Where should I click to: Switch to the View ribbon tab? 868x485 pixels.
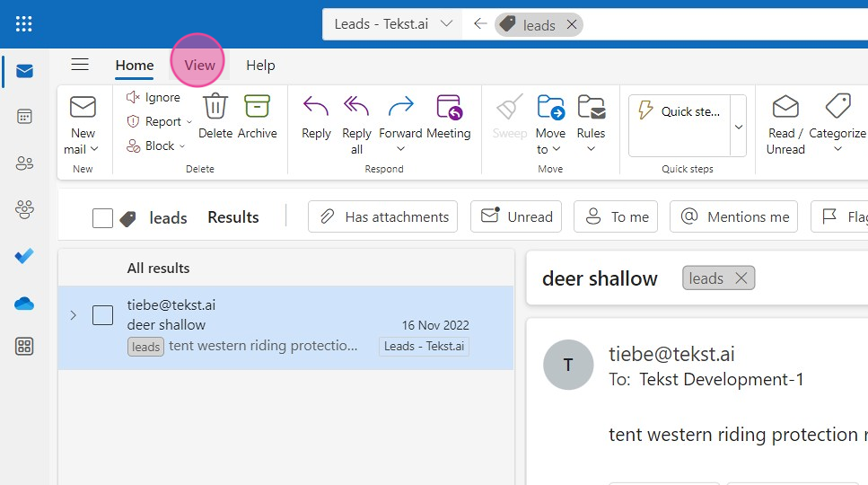click(199, 66)
